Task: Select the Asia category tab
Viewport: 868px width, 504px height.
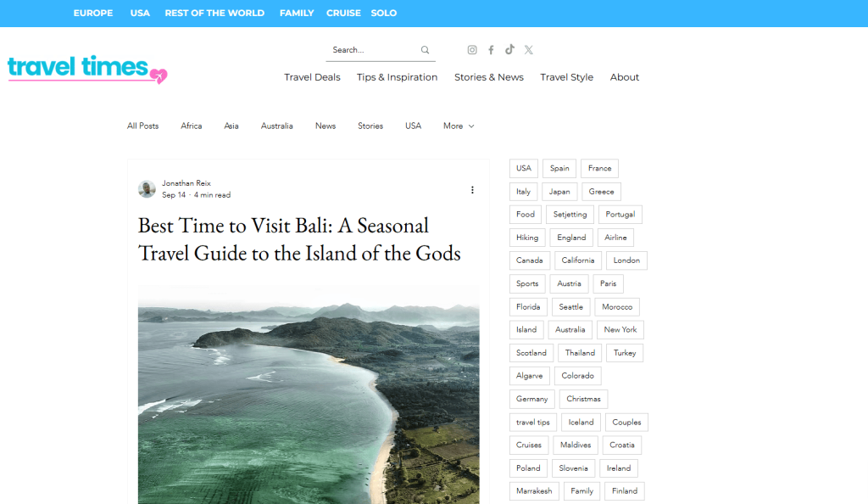Action: 231,126
